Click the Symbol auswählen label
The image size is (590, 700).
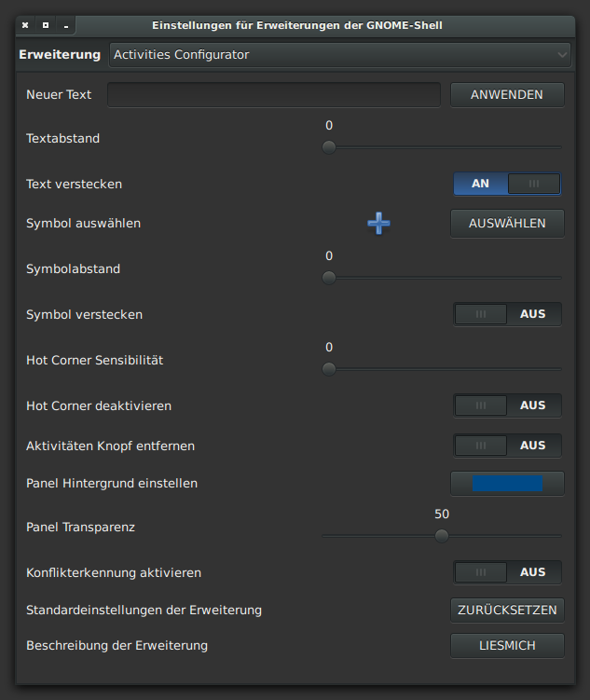point(84,223)
